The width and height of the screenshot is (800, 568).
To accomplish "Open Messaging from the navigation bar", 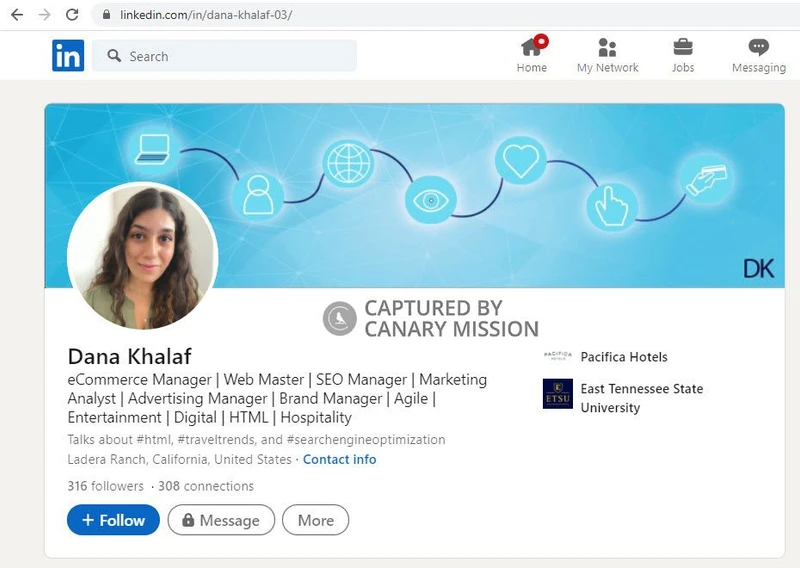I will tap(759, 55).
